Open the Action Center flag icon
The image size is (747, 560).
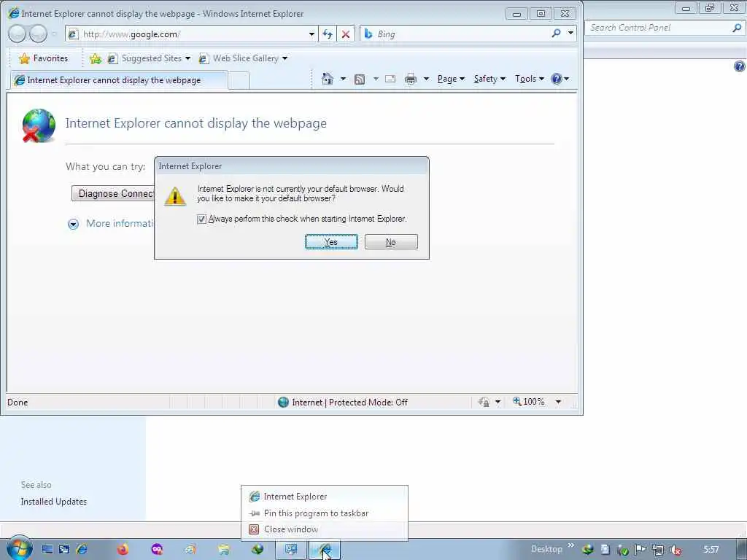click(640, 550)
